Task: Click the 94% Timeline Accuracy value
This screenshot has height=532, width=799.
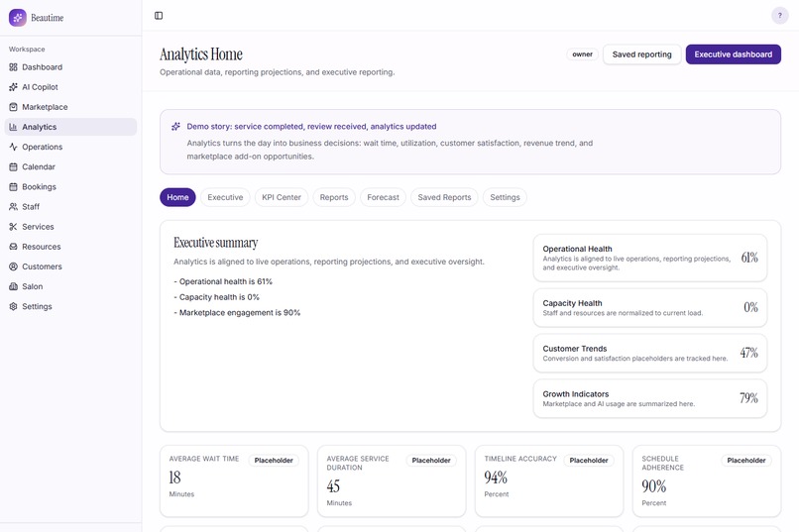Action: tap(496, 478)
